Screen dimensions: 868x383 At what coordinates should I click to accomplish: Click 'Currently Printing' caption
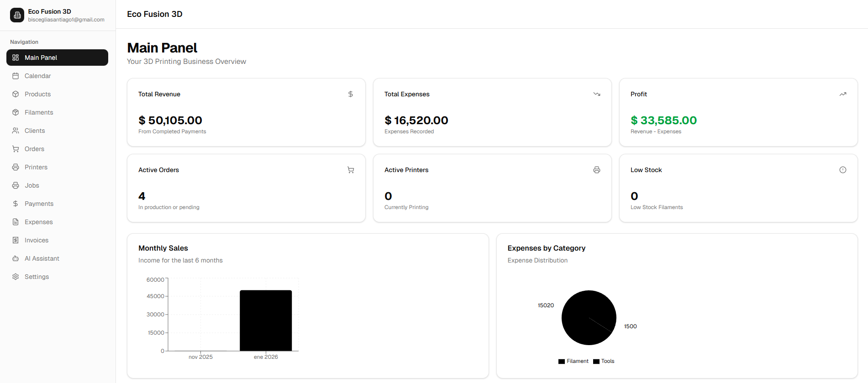(x=406, y=207)
